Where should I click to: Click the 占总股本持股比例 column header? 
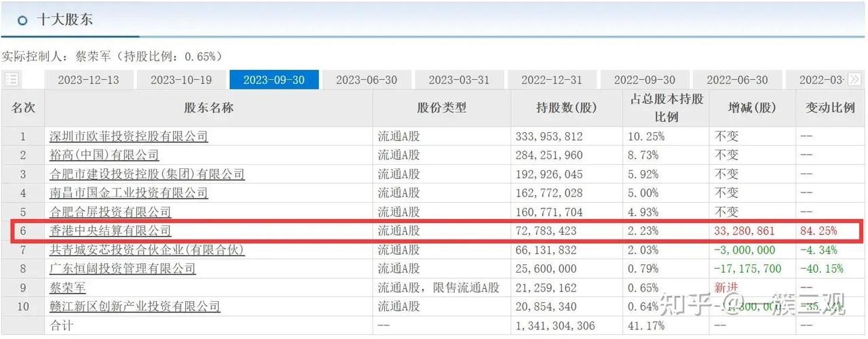pyautogui.click(x=666, y=108)
